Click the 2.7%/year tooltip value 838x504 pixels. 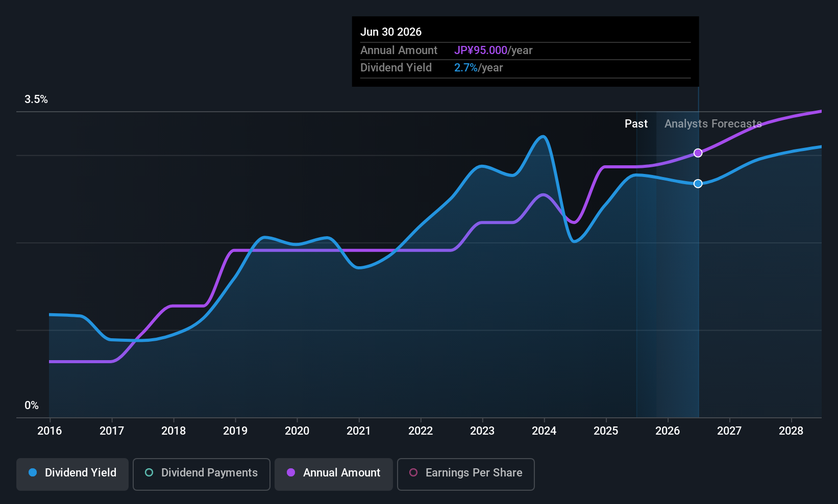pyautogui.click(x=478, y=68)
